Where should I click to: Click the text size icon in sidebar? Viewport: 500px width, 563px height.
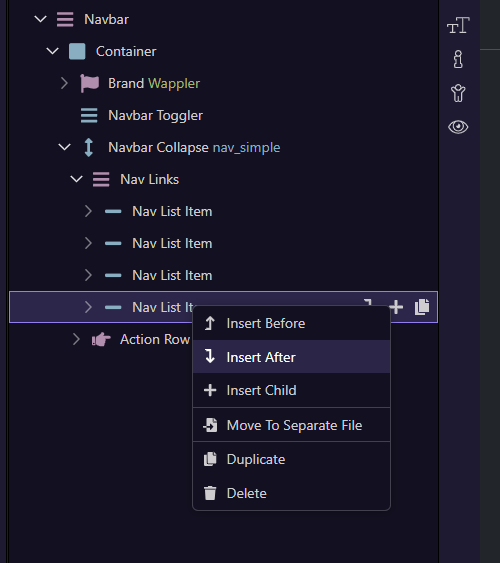(x=458, y=25)
